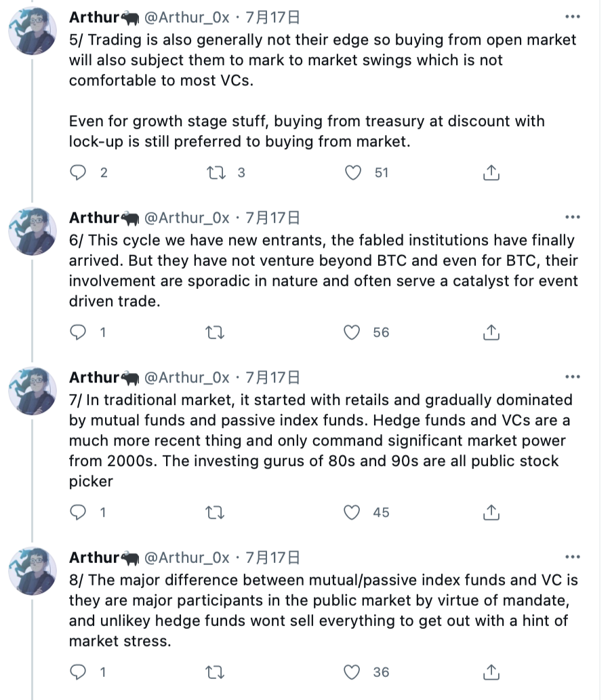Viewport: 610px width, 700px height.
Task: Share the 6/ new entrants tweet
Action: [491, 332]
